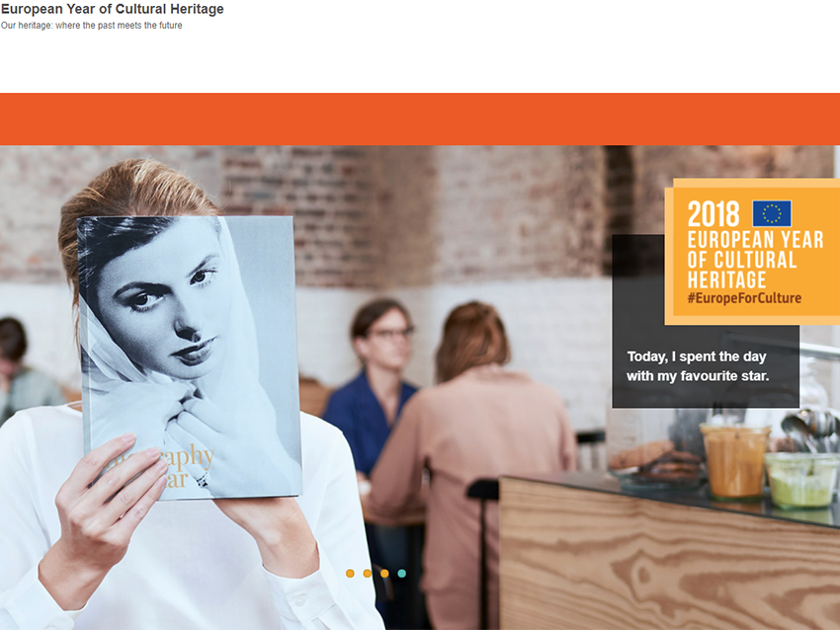Click the EU flag icon in badge
Screen dimensions: 840x630
tap(772, 213)
